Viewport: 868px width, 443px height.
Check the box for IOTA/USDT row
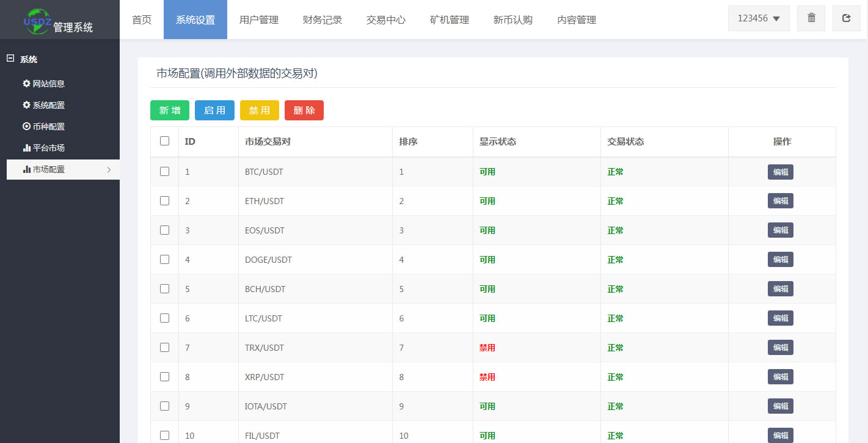[164, 406]
